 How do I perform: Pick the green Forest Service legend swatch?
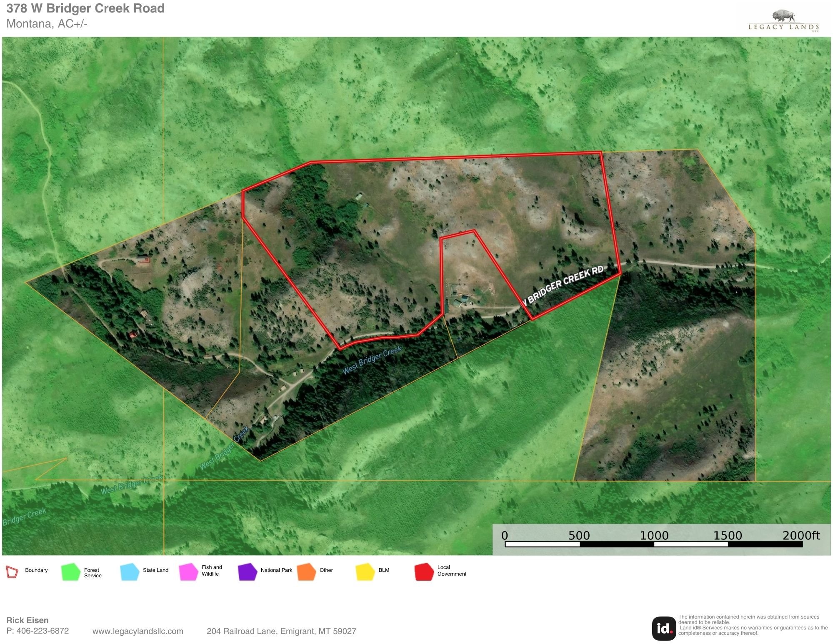point(71,572)
